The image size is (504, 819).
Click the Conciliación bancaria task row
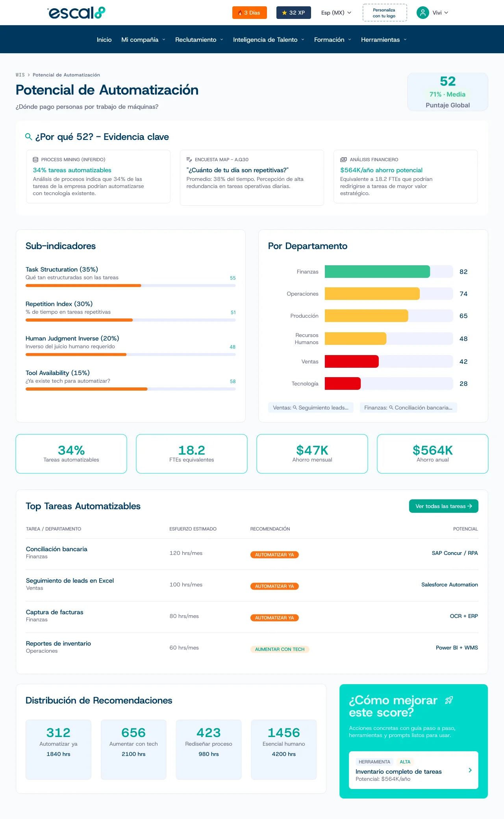point(252,554)
